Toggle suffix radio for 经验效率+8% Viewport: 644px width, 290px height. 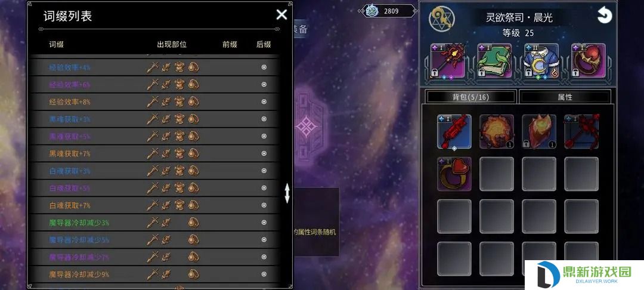tap(264, 102)
